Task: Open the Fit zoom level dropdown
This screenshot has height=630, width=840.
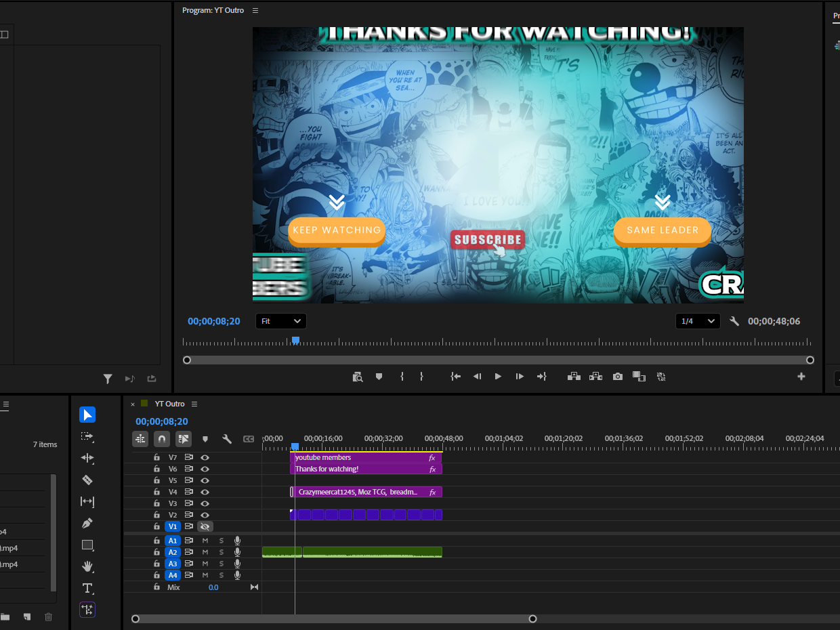Action: coord(281,321)
